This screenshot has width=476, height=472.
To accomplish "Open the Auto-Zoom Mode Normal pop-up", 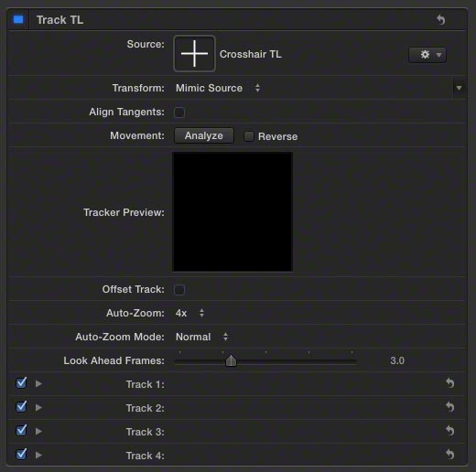I will [x=201, y=337].
